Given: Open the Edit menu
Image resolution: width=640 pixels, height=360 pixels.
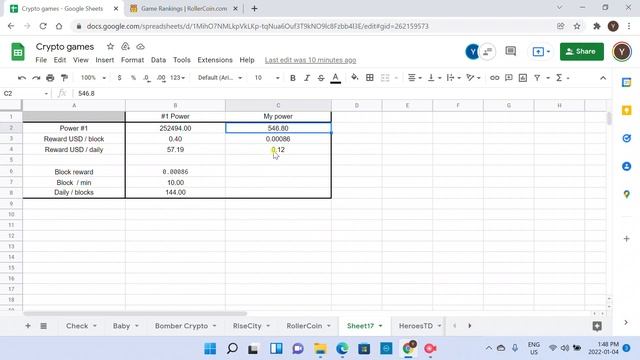Looking at the screenshot, I should (x=60, y=60).
